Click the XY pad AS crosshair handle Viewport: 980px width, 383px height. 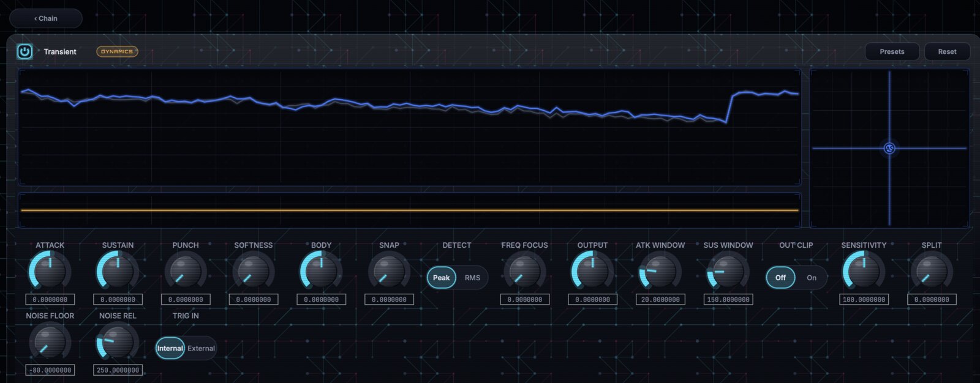pos(889,148)
